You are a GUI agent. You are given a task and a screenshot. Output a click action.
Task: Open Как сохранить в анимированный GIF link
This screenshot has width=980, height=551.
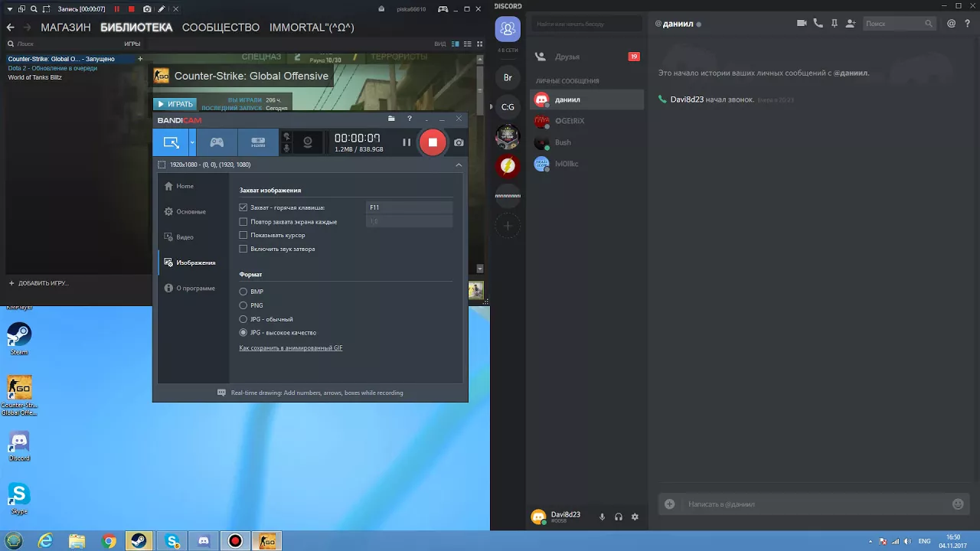291,348
